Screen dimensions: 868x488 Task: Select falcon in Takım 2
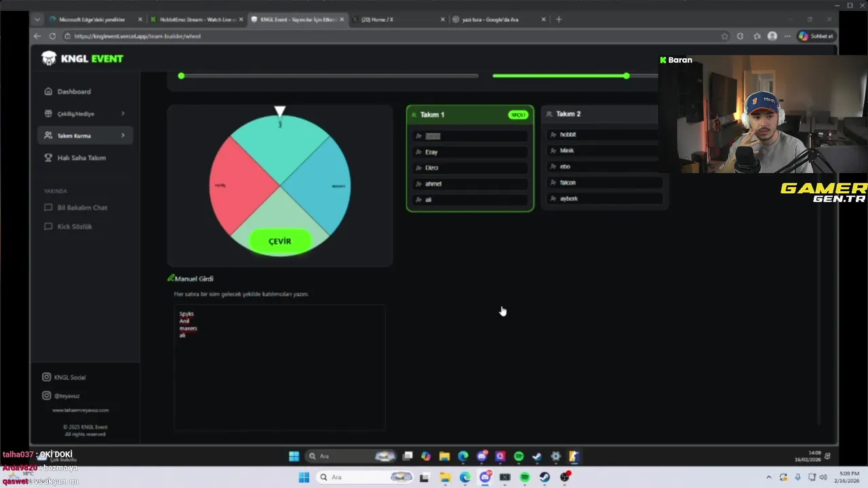(605, 182)
